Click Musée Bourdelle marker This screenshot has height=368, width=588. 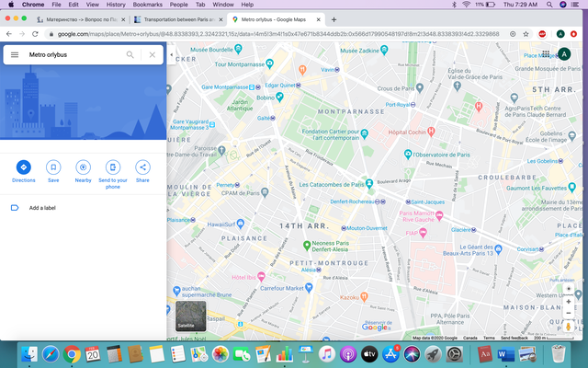238,48
